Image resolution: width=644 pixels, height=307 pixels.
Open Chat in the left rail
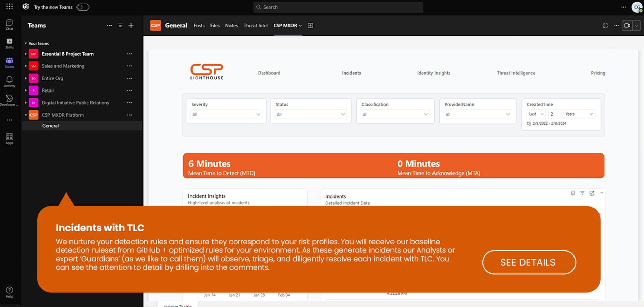[9, 24]
